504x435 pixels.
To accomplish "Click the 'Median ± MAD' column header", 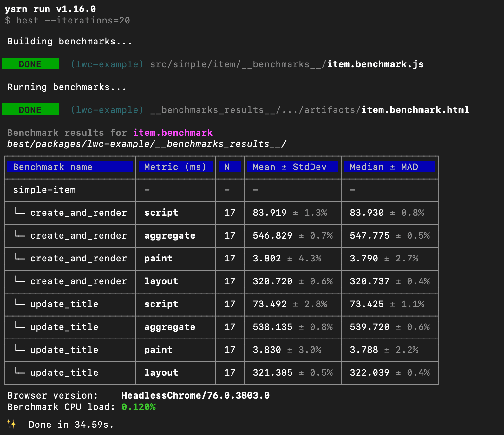I will 390,167.
